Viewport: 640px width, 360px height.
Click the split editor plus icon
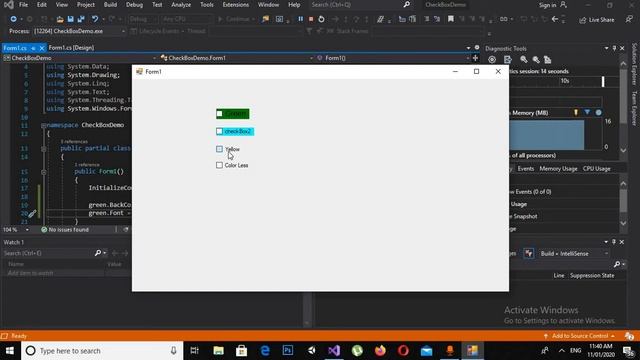click(476, 58)
